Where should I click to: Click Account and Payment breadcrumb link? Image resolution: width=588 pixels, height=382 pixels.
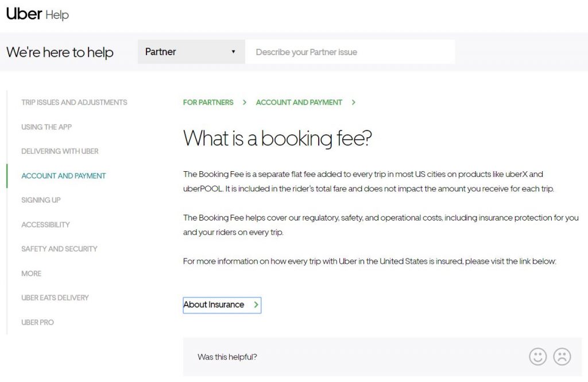(299, 102)
